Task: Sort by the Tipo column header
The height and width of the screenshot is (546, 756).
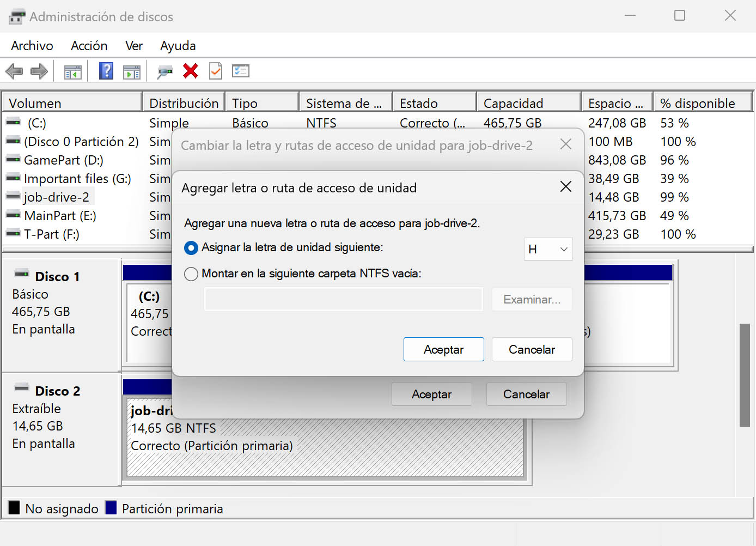Action: coord(262,103)
